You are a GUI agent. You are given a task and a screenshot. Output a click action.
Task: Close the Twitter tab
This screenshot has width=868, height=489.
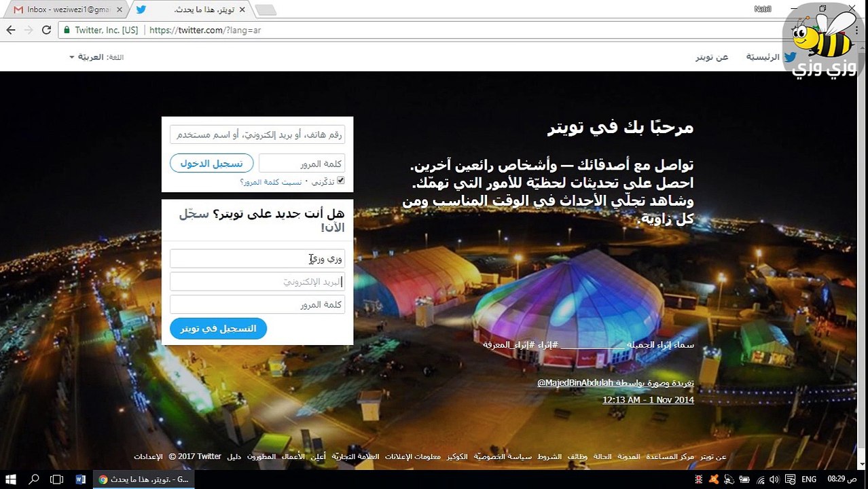(242, 10)
